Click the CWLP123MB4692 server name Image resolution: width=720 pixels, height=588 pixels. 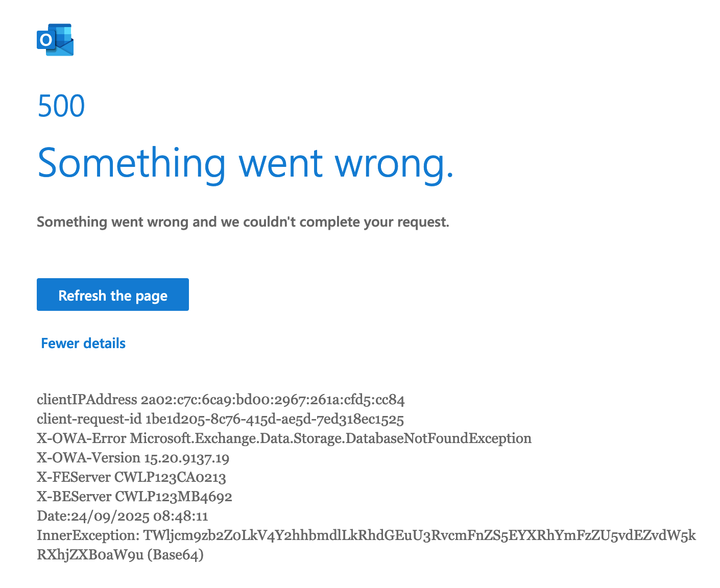click(174, 497)
